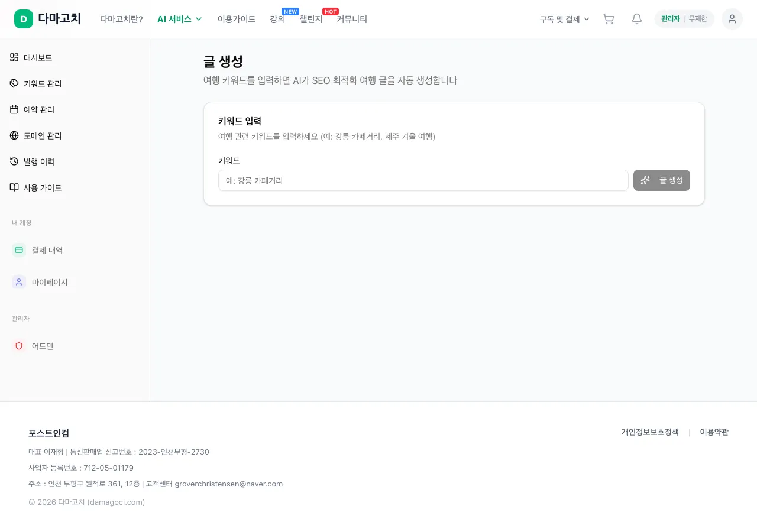Open the shopping cart icon
Screen dimensions: 757x532
point(609,19)
